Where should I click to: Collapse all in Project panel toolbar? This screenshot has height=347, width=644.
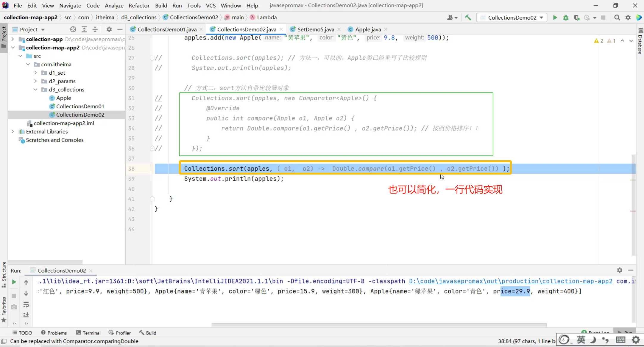[95, 29]
